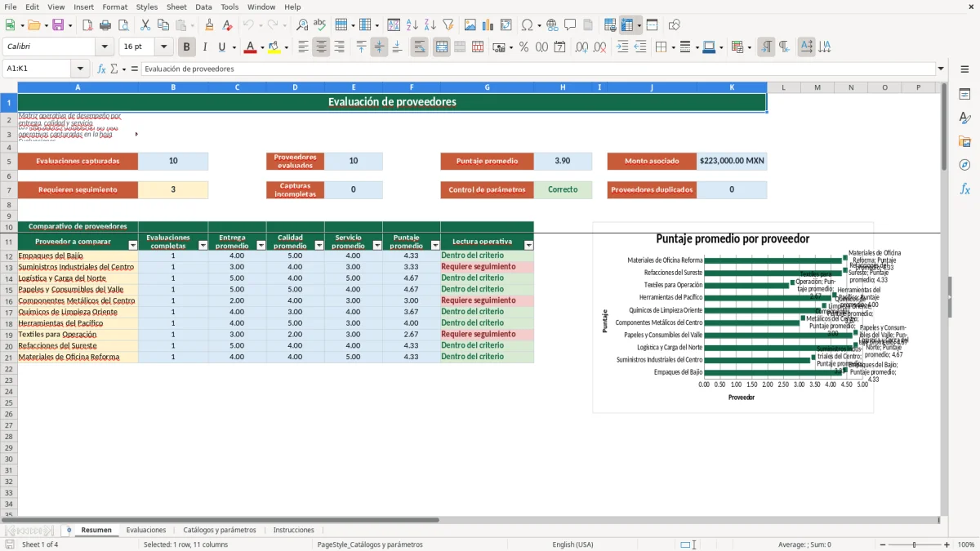Expand the Name Box dropdown

80,69
